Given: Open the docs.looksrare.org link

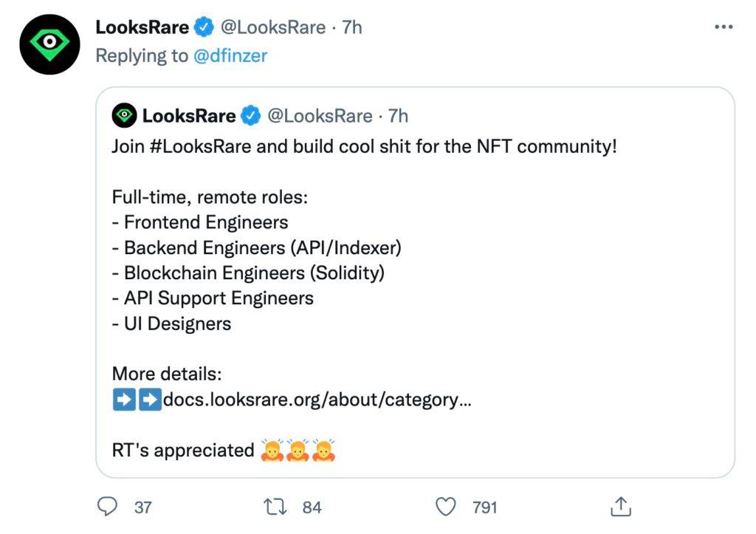Looking at the screenshot, I should pyautogui.click(x=317, y=400).
